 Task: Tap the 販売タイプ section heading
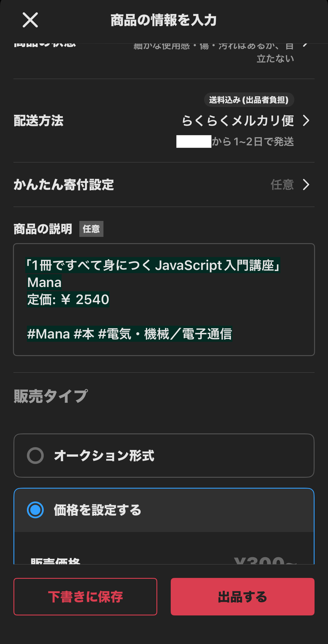click(x=51, y=396)
